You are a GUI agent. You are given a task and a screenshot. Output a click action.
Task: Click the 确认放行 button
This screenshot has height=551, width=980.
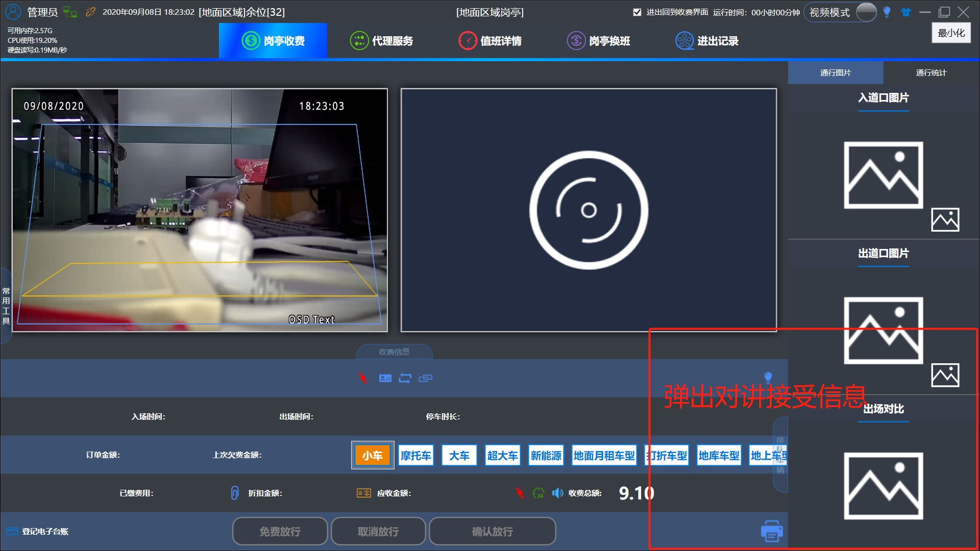point(493,532)
